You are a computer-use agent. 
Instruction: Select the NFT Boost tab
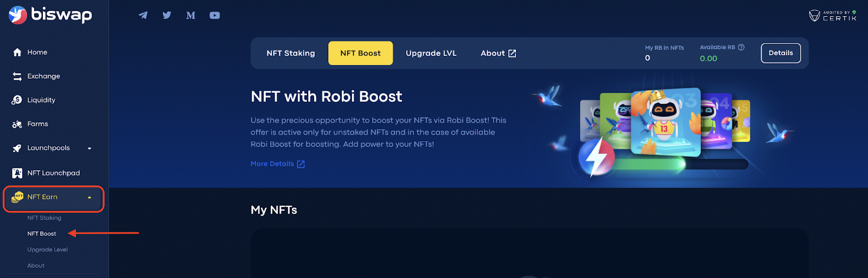pos(360,53)
